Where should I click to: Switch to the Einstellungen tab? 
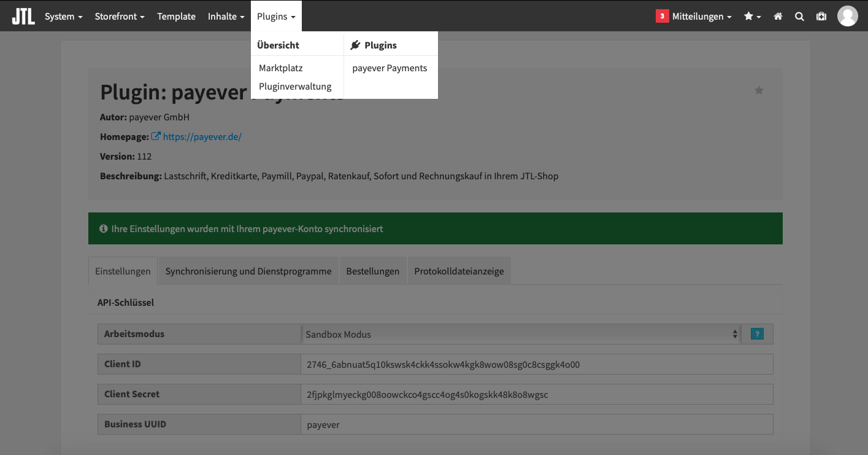[123, 271]
